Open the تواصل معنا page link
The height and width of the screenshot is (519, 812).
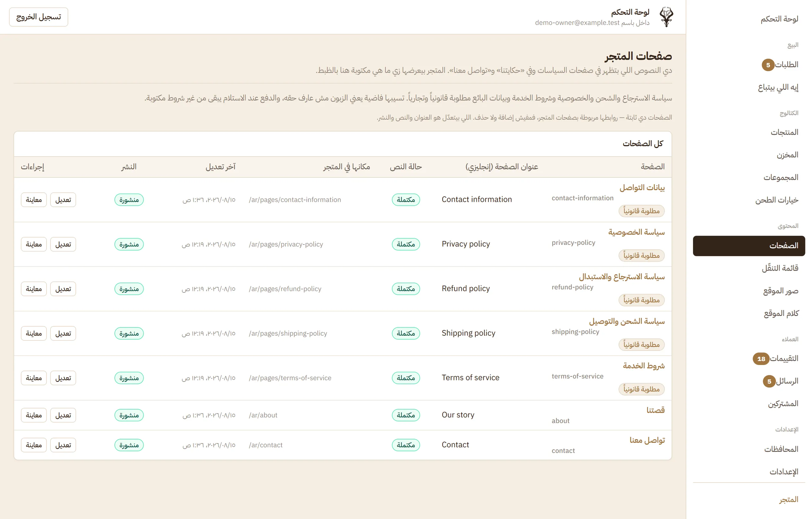coord(647,440)
